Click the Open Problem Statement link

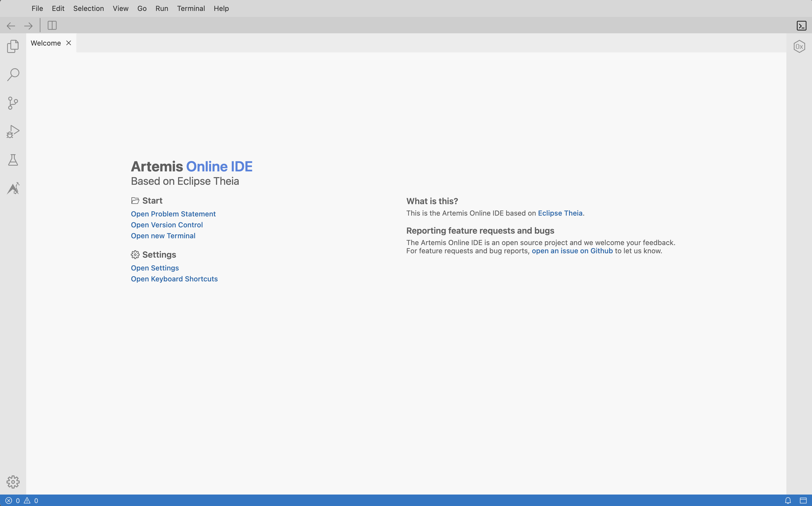tap(173, 214)
